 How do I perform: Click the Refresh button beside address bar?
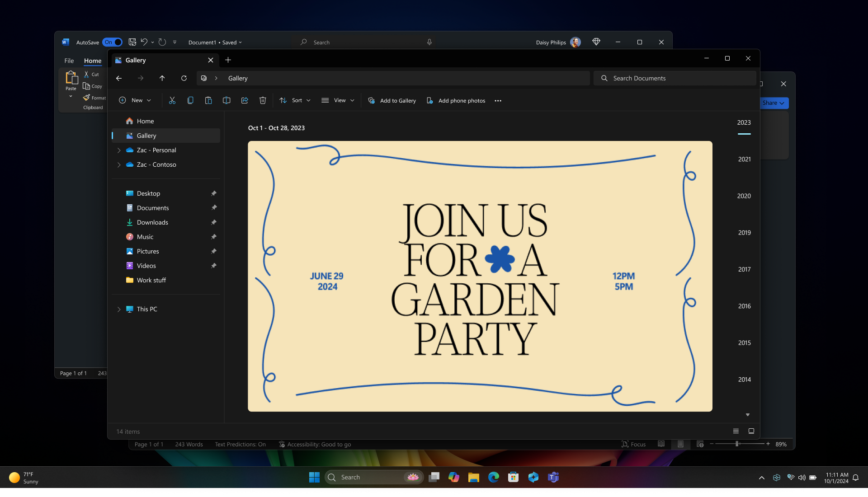(184, 78)
